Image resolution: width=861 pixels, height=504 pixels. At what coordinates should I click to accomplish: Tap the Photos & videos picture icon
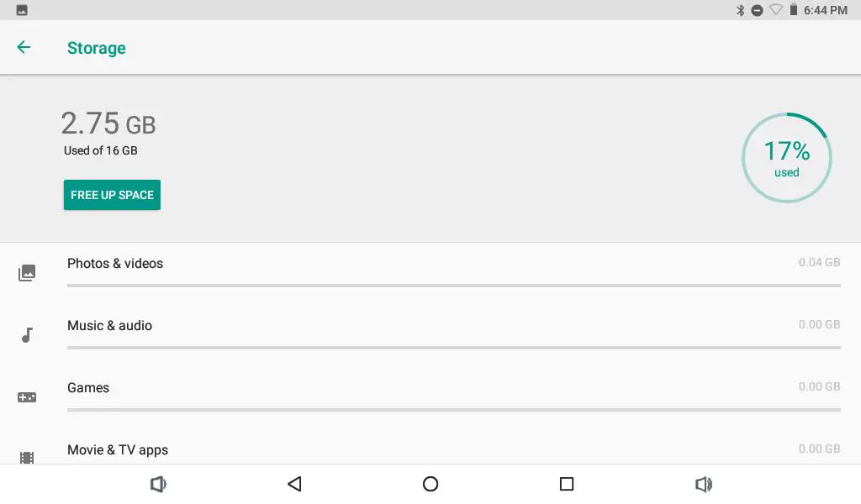(27, 273)
